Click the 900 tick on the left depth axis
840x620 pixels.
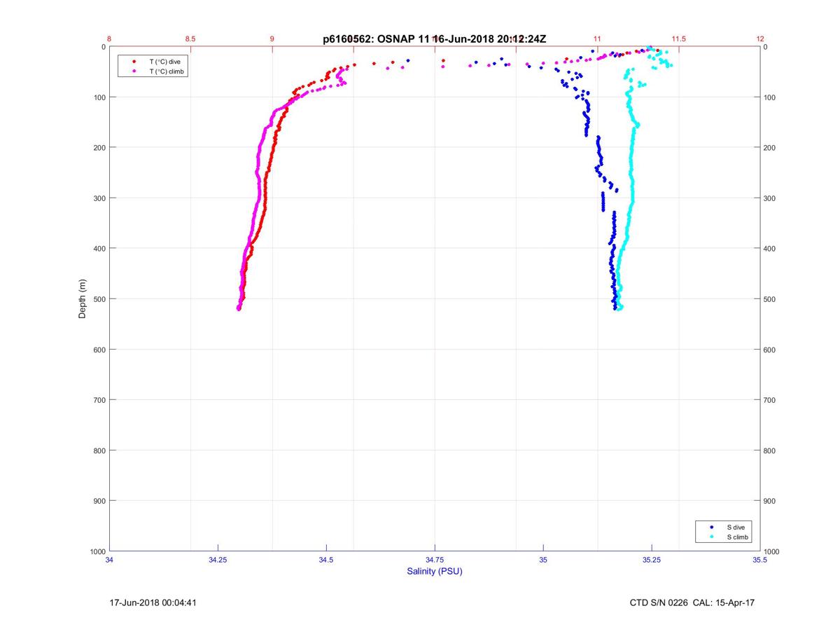click(x=99, y=501)
